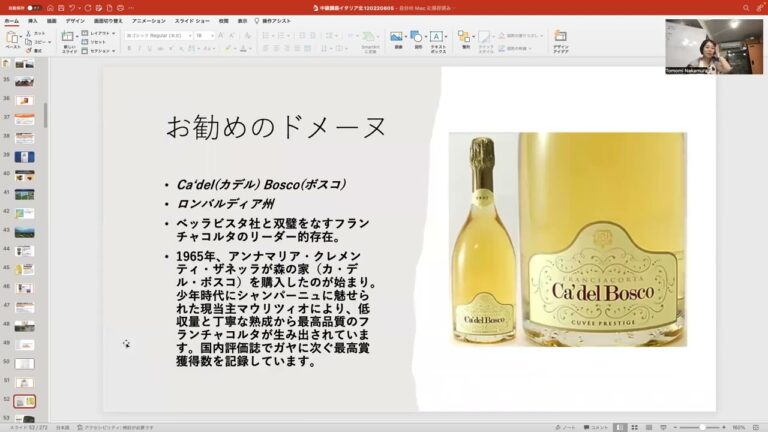The image size is (768, 432).
Task: Open the アニメーション ribbon tab
Action: [x=148, y=21]
